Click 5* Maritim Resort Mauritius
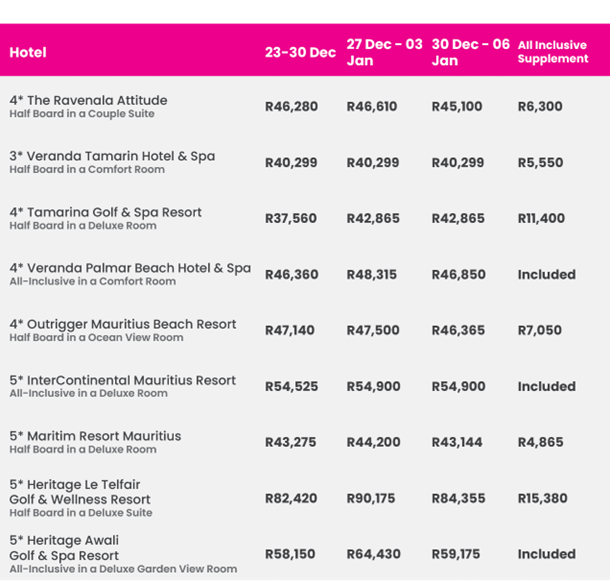The width and height of the screenshot is (610, 584). click(95, 436)
